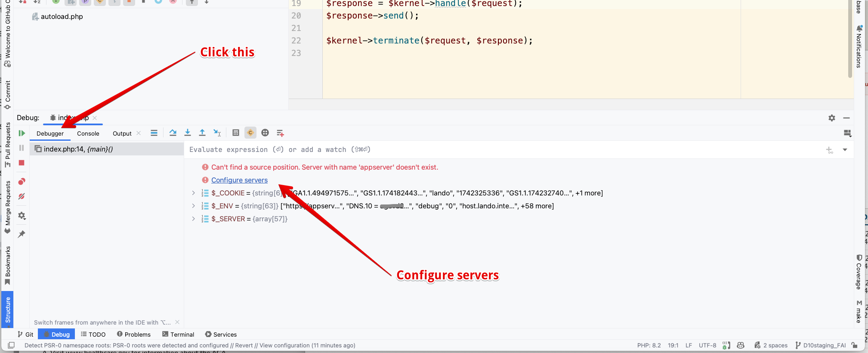This screenshot has height=353, width=868.
Task: Click the Step Out up-arrow icon
Action: tap(202, 133)
